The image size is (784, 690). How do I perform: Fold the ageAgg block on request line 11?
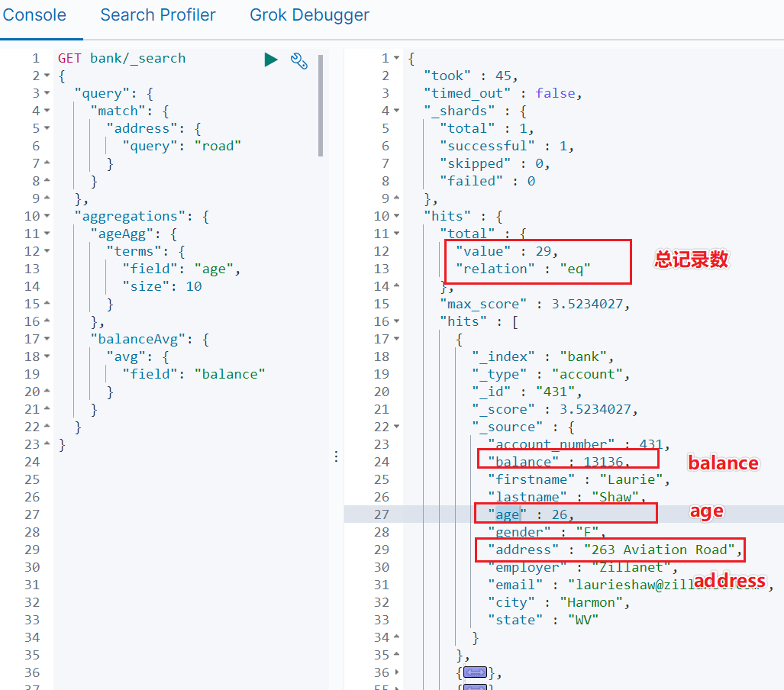[47, 234]
